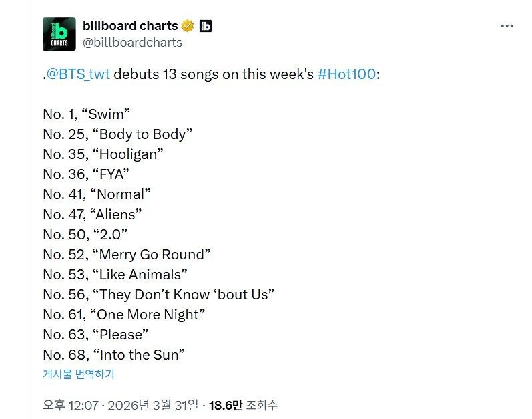532x419 pixels.
Task: Click the No. 47 "Aliens" line
Action: (93, 215)
